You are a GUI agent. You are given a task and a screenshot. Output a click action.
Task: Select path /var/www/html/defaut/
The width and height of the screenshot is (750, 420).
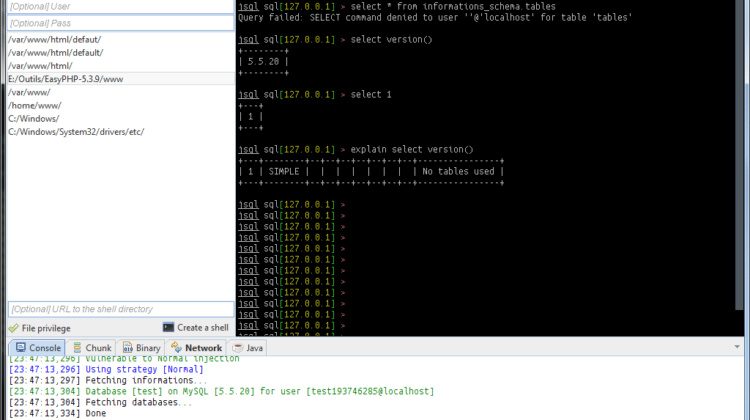coord(121,40)
